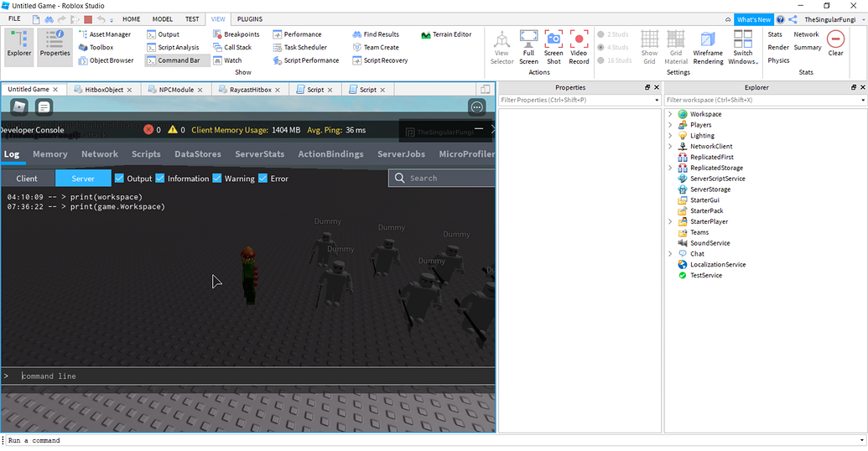Image resolution: width=868 pixels, height=451 pixels.
Task: Open the Watch window
Action: point(227,60)
